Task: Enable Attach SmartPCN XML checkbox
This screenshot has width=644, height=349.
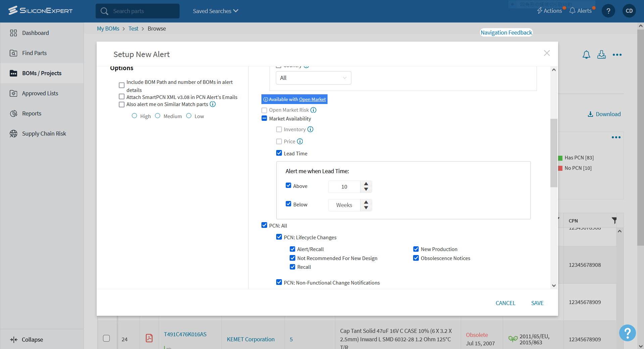Action: click(121, 97)
